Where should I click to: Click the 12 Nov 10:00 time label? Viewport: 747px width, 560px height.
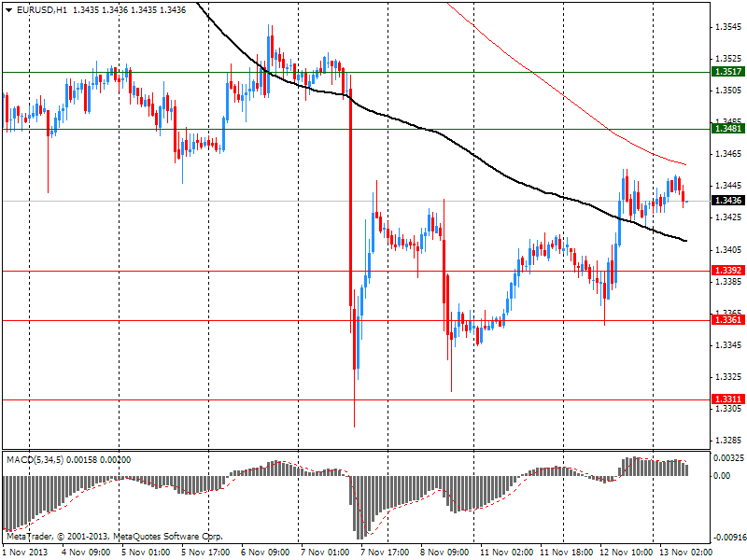[x=627, y=553]
